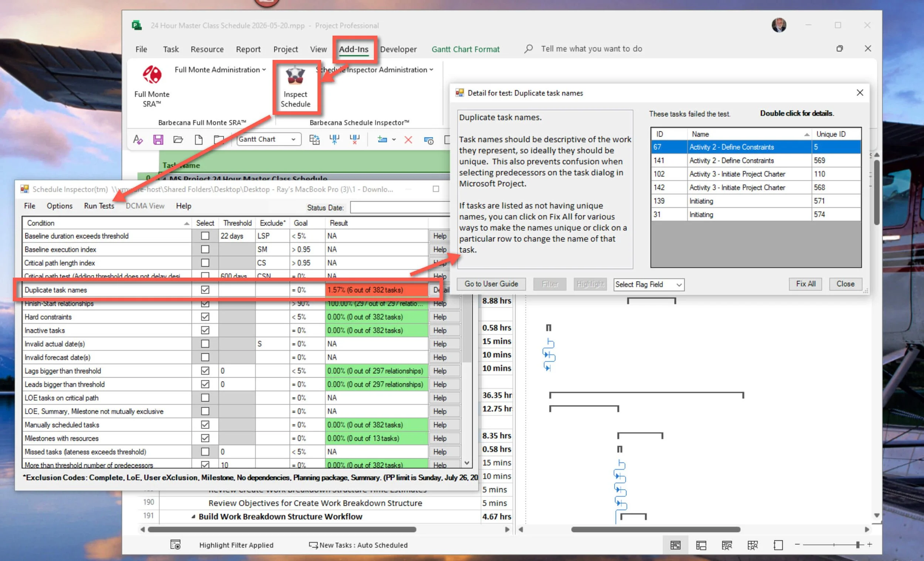Click the Status Date input field
This screenshot has height=561, width=924.
[400, 207]
